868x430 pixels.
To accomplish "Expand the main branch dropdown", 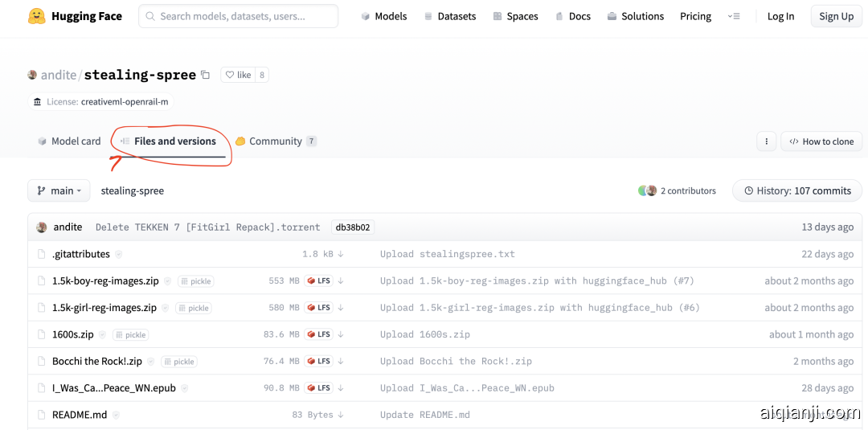I will (x=59, y=190).
